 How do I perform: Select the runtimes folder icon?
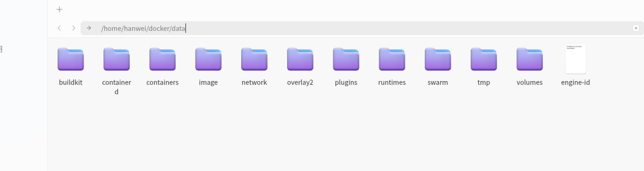pos(392,59)
